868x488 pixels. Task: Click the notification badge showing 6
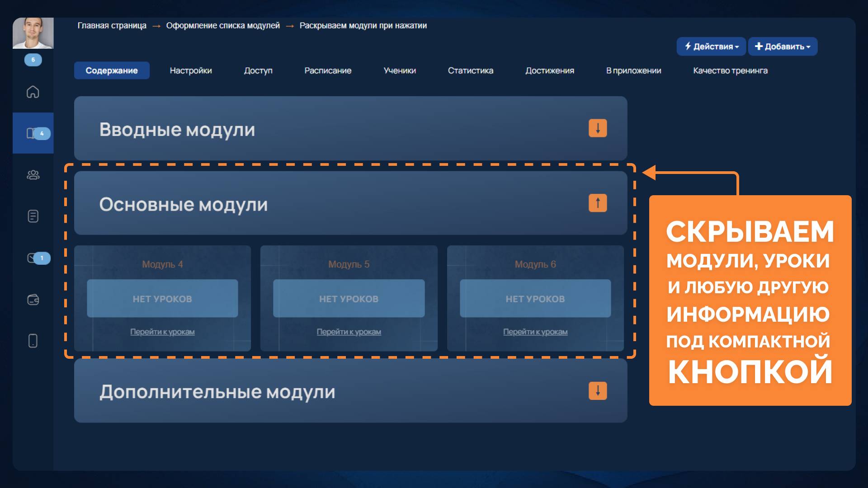click(x=33, y=60)
